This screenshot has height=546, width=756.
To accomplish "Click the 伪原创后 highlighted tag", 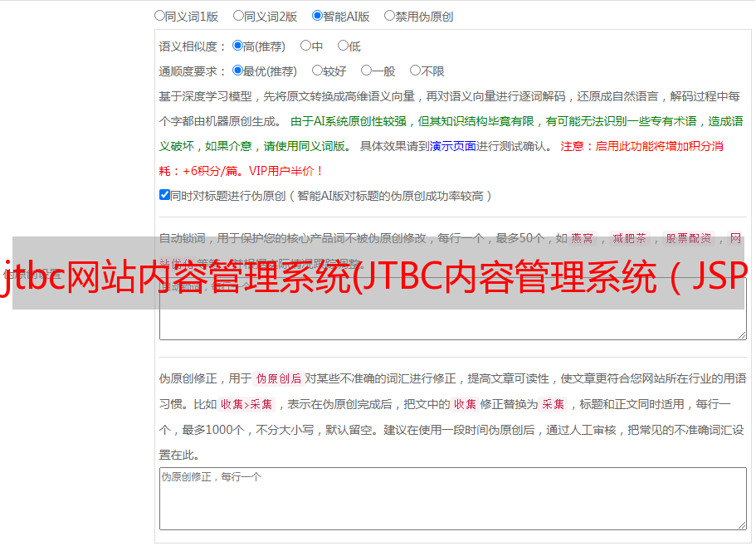I will (x=279, y=378).
